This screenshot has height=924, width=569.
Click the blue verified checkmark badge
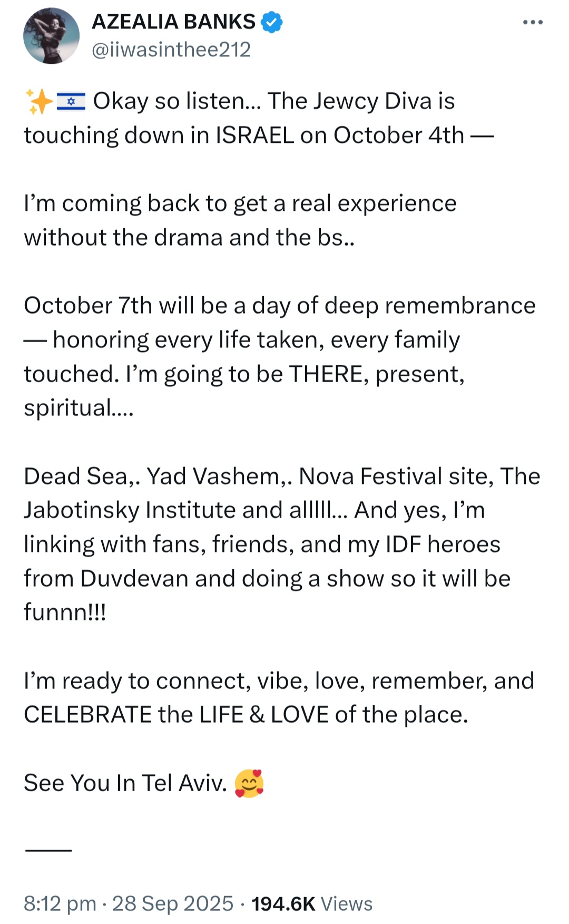click(x=272, y=22)
